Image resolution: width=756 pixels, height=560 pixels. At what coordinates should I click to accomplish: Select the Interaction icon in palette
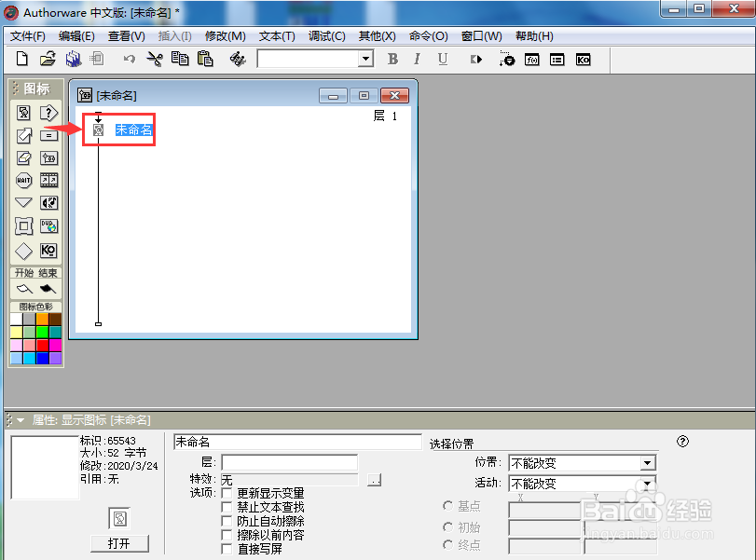tap(48, 113)
